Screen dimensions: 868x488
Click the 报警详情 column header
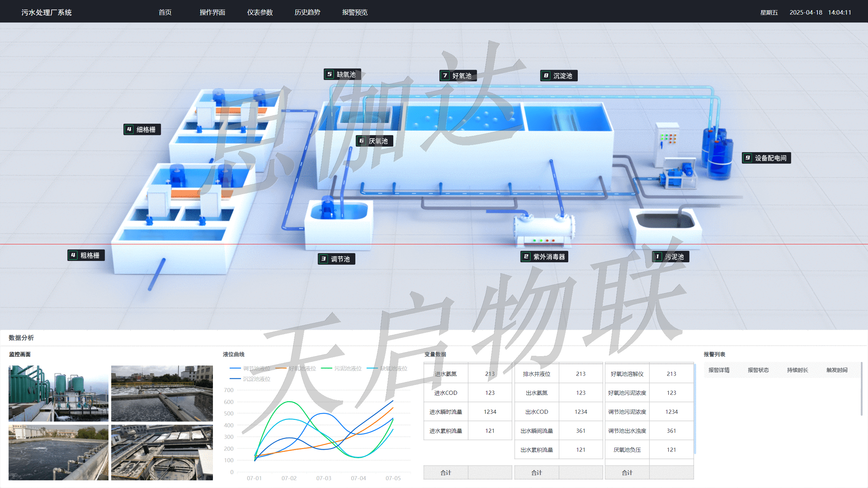(x=719, y=370)
